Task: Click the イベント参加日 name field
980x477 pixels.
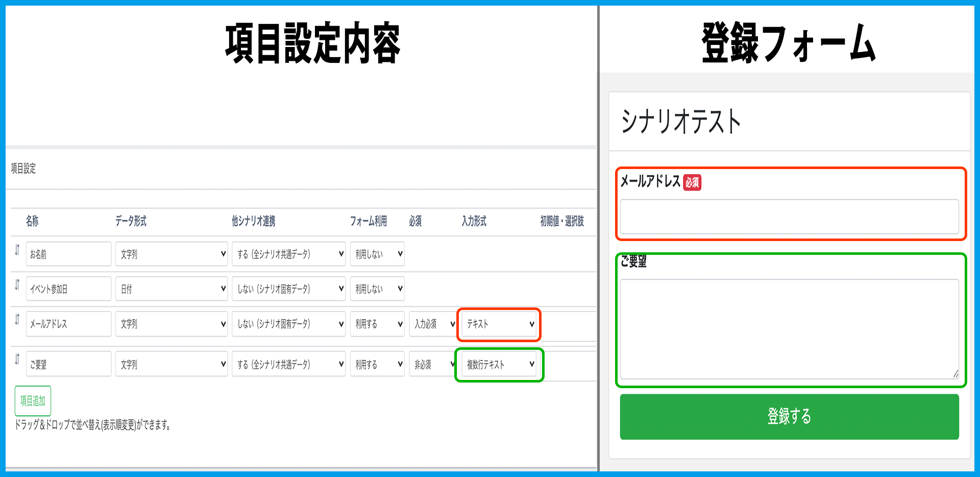Action: pos(68,289)
